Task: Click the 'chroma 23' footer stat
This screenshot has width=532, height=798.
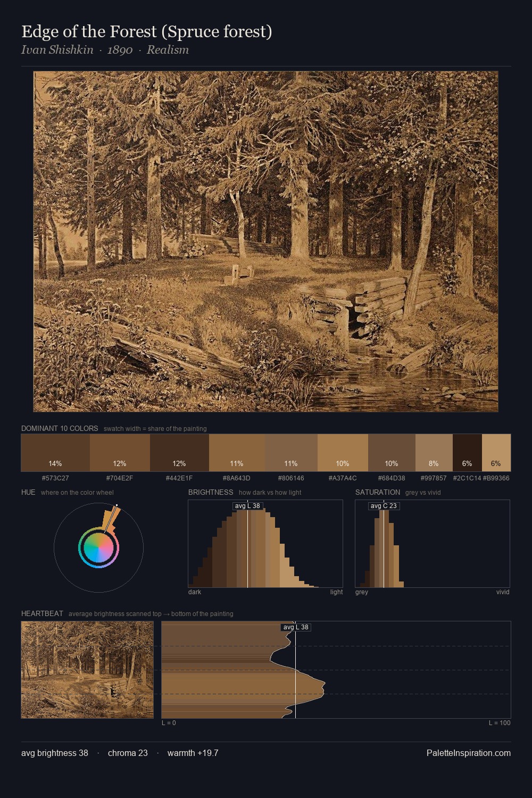Action: coord(128,753)
